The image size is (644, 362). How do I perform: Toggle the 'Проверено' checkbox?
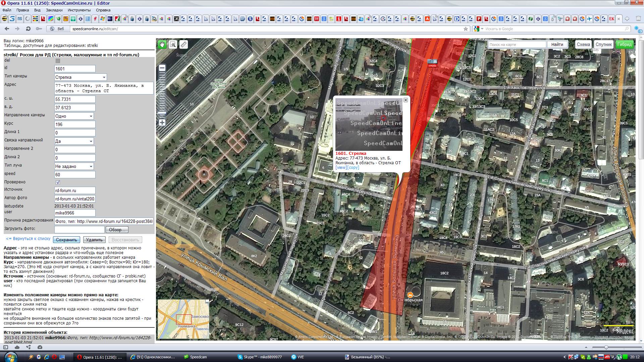(x=58, y=182)
